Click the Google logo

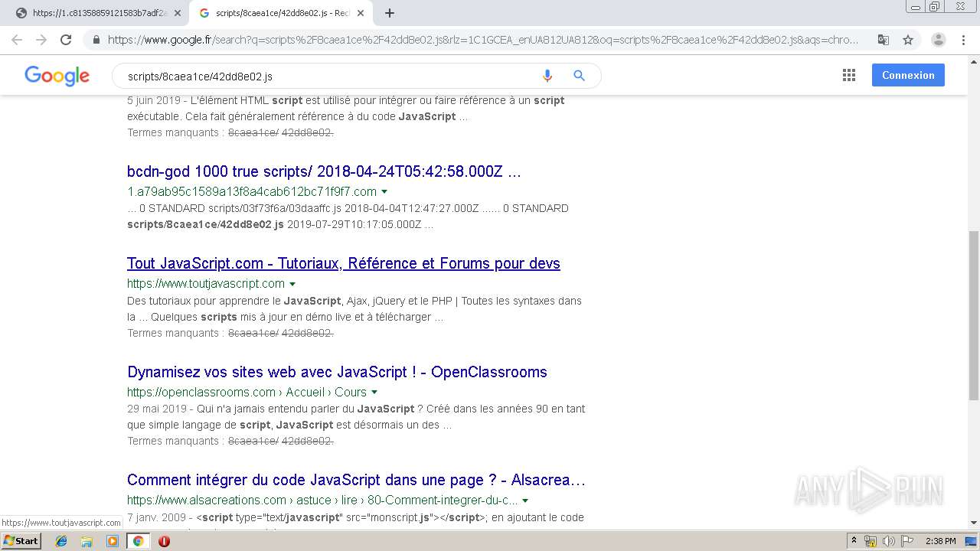(57, 76)
